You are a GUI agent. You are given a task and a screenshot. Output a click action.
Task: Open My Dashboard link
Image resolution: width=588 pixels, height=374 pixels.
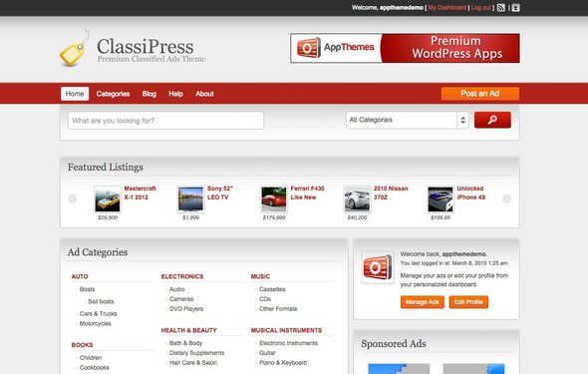tap(447, 8)
